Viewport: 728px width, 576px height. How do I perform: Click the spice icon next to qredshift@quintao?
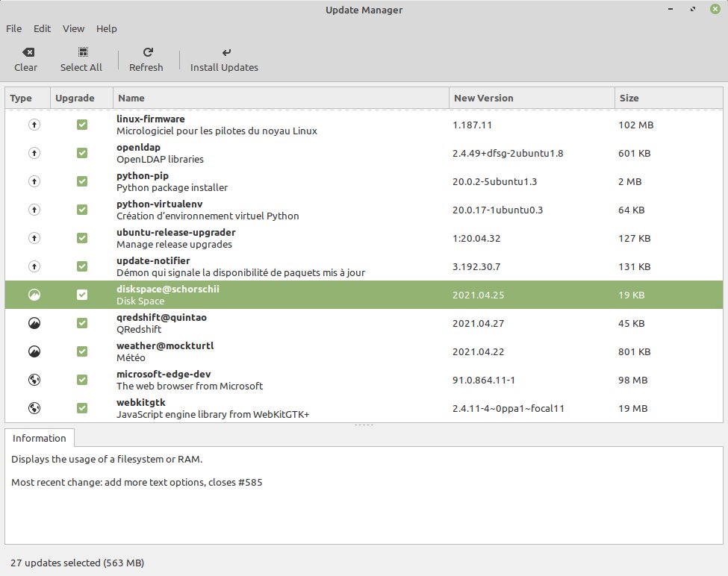(34, 323)
